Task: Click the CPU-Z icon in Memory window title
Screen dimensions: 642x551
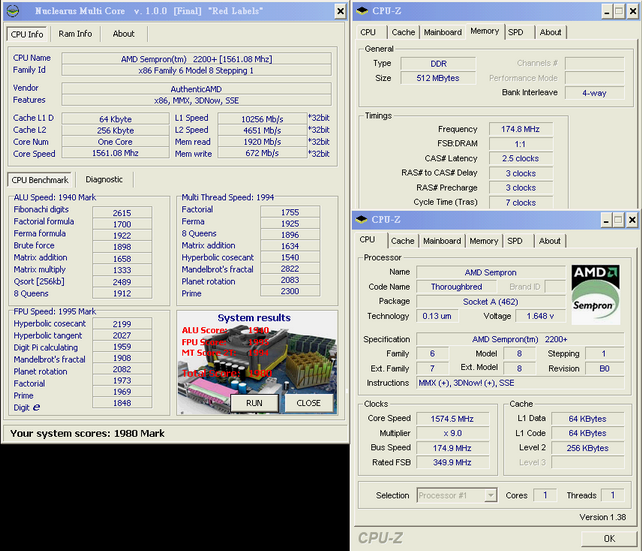Action: click(362, 11)
